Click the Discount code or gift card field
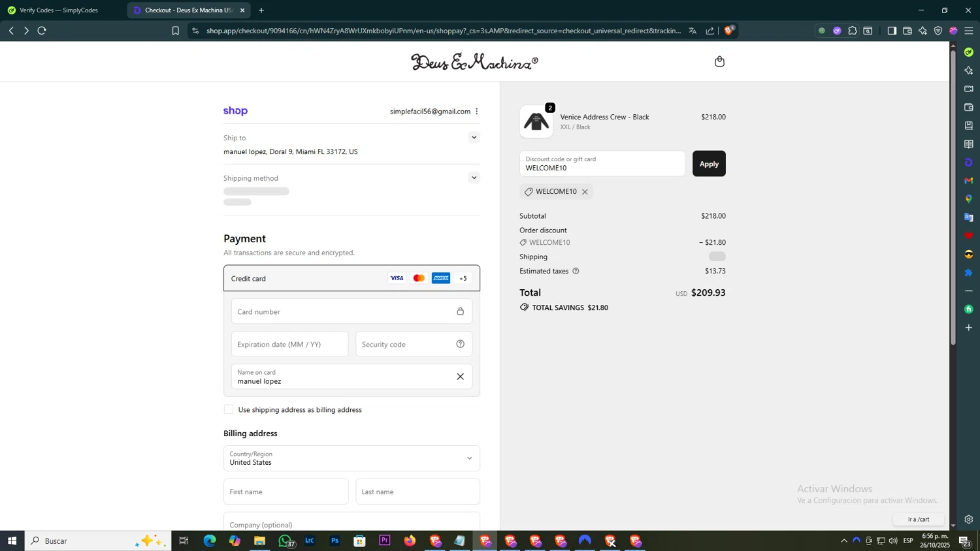This screenshot has width=980, height=551. click(x=602, y=164)
